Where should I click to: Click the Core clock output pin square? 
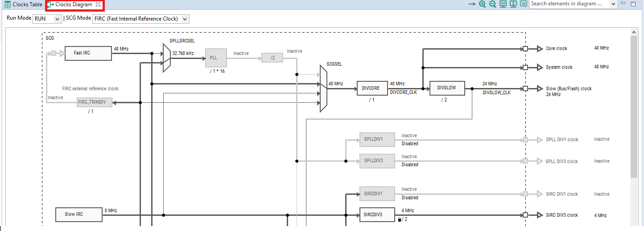525,49
